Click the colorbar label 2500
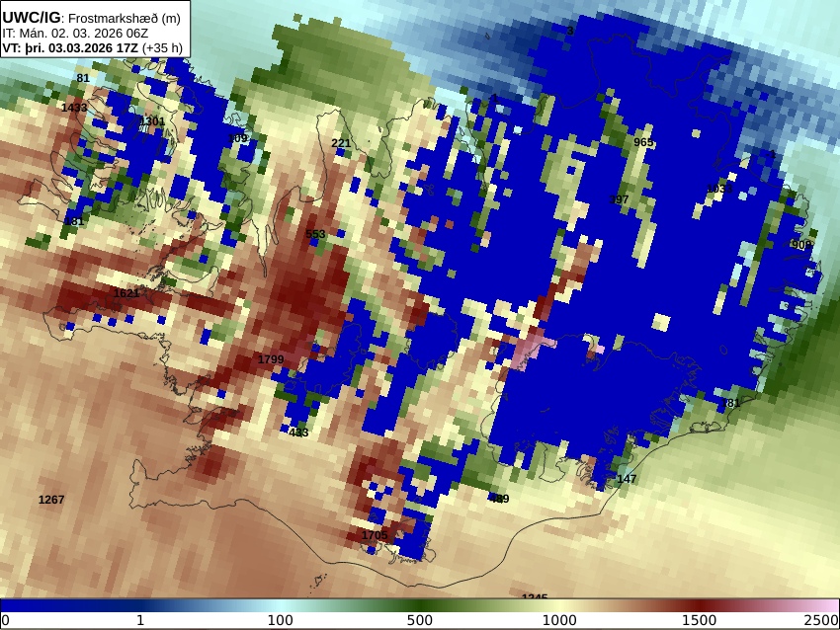This screenshot has height=630, width=840. click(x=821, y=621)
